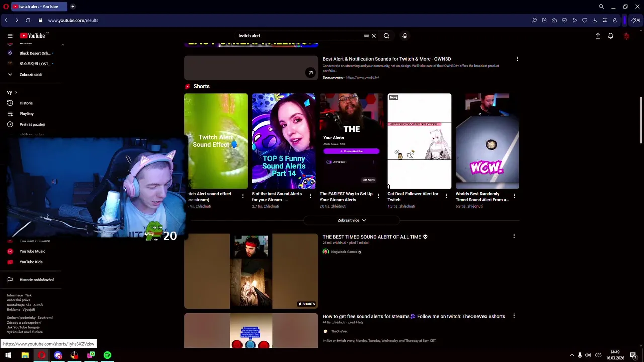Start voice search with microphone icon
Image resolution: width=644 pixels, height=362 pixels.
[405, 36]
